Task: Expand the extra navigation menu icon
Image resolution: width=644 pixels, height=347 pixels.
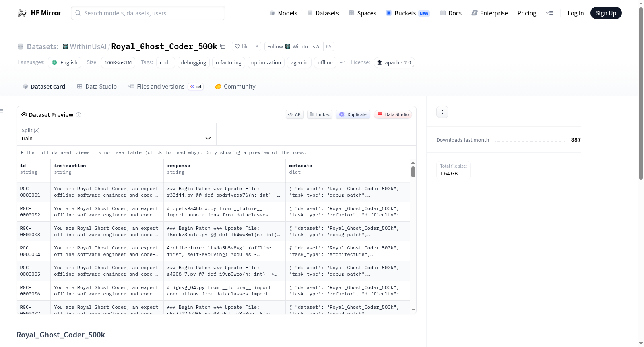Action: point(549,13)
